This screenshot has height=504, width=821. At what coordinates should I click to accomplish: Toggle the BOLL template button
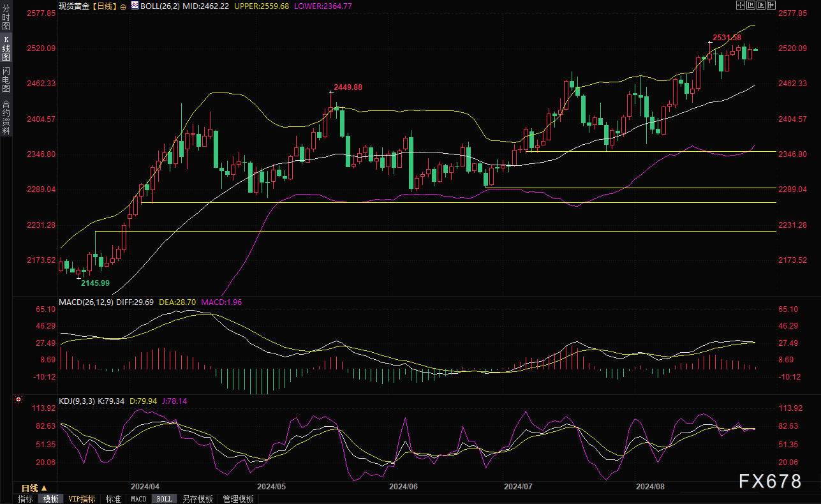(x=164, y=499)
